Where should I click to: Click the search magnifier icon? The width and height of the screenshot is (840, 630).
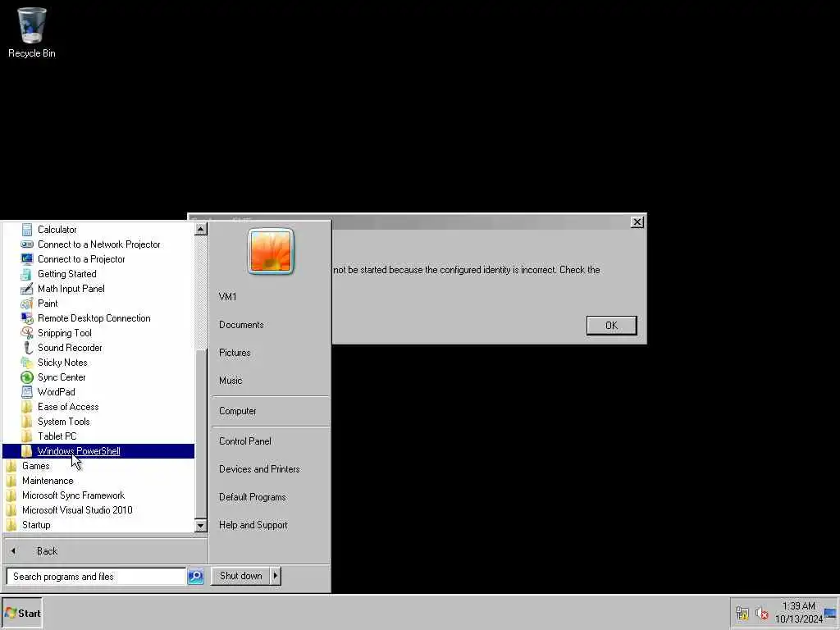195,577
